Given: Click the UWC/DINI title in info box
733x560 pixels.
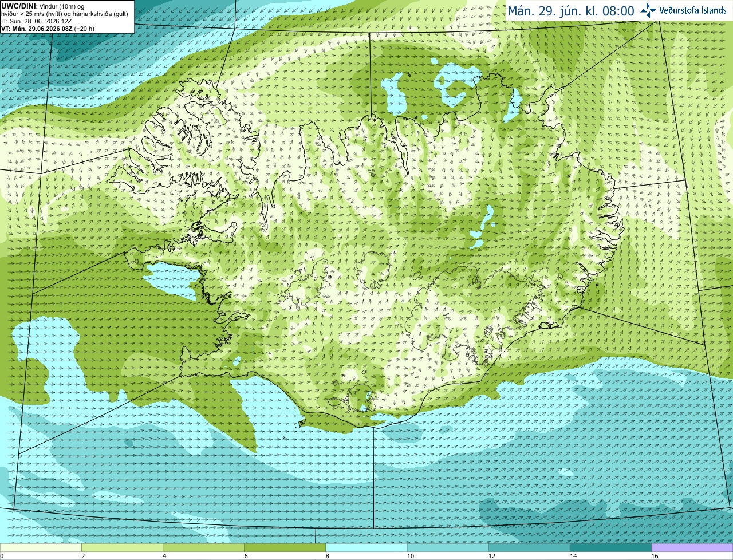Looking at the screenshot, I should pyautogui.click(x=18, y=6).
